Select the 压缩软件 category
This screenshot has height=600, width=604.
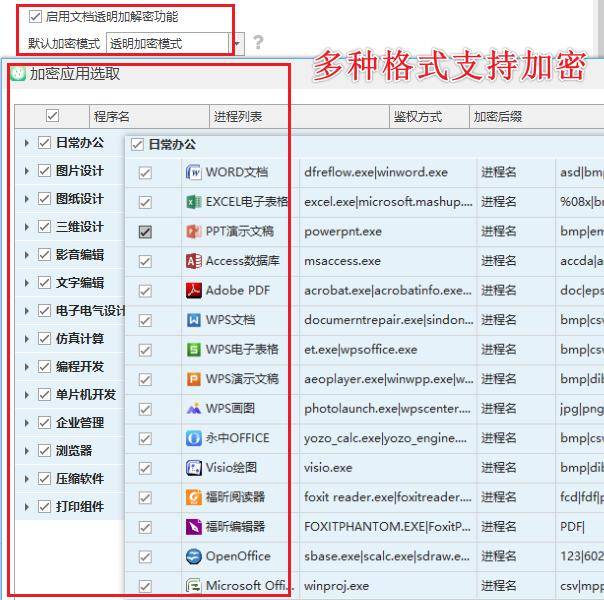click(x=80, y=478)
